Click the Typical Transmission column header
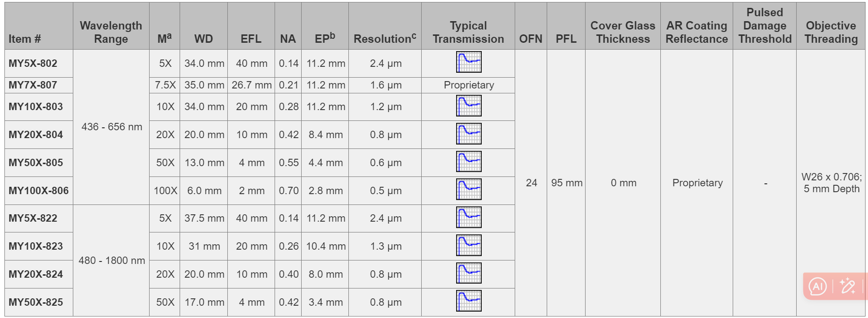This screenshot has width=868, height=318. tap(468, 32)
